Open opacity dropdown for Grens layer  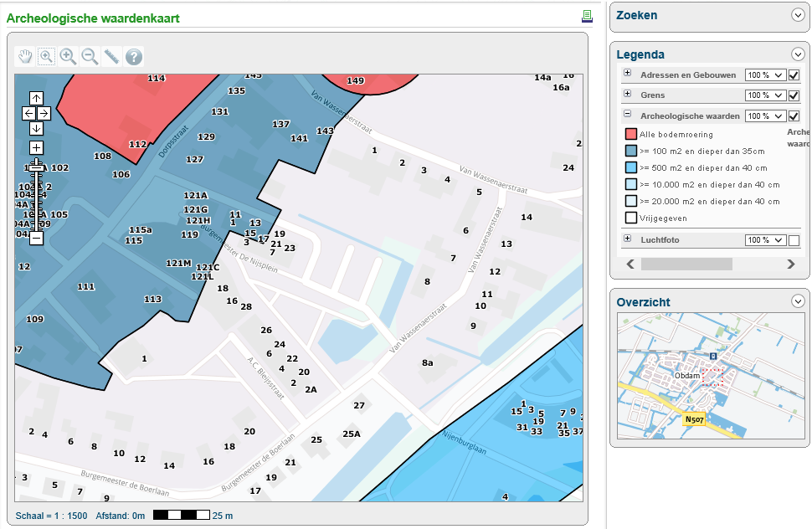pos(765,95)
